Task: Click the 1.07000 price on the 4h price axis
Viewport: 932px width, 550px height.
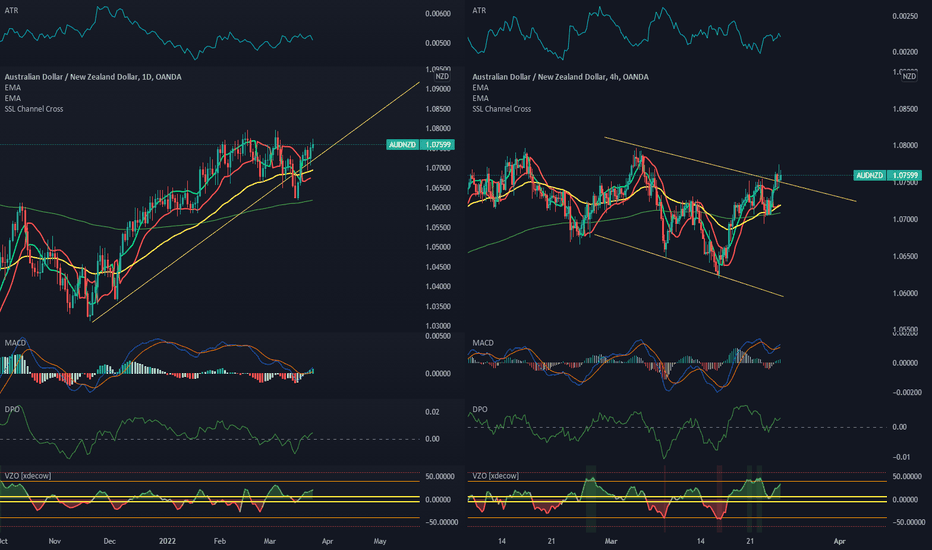Action: pos(905,220)
